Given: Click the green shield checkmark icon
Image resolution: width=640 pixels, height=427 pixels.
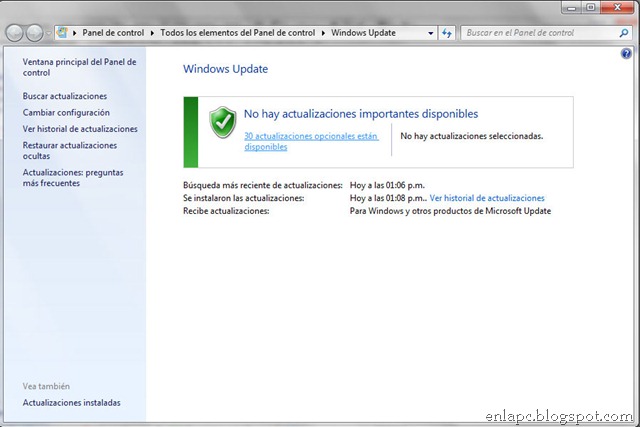Looking at the screenshot, I should pyautogui.click(x=223, y=122).
